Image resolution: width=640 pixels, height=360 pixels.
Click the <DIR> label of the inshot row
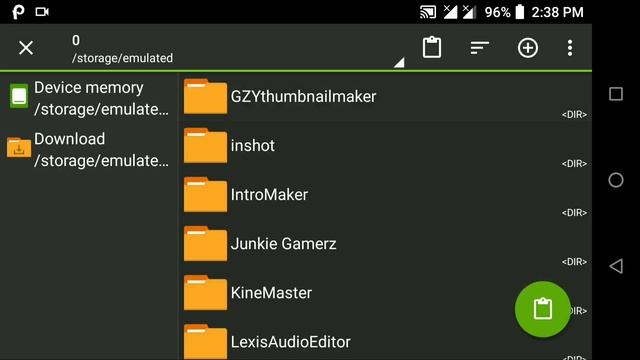574,164
